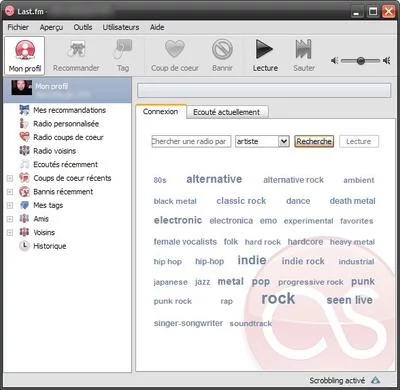This screenshot has height=390, width=400.
Task: Open the Aperçu menu
Action: pos(51,27)
